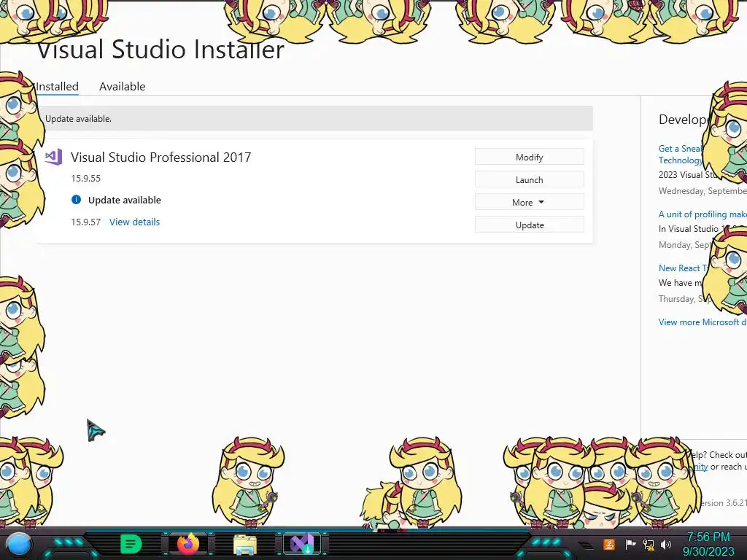This screenshot has height=560, width=747.
Task: Open File Explorer from the taskbar
Action: (245, 544)
